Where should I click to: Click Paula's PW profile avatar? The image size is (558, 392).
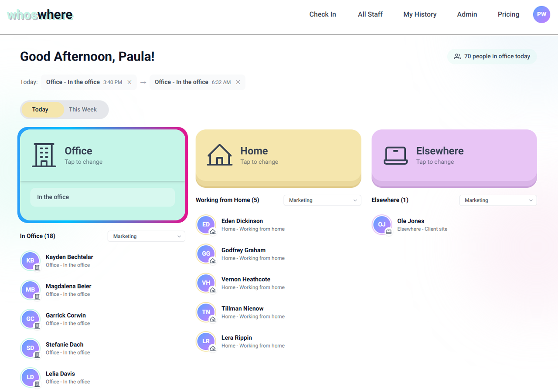(541, 14)
